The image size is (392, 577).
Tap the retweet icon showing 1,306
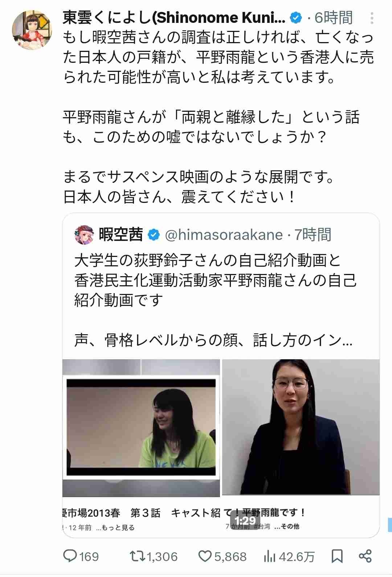137,556
